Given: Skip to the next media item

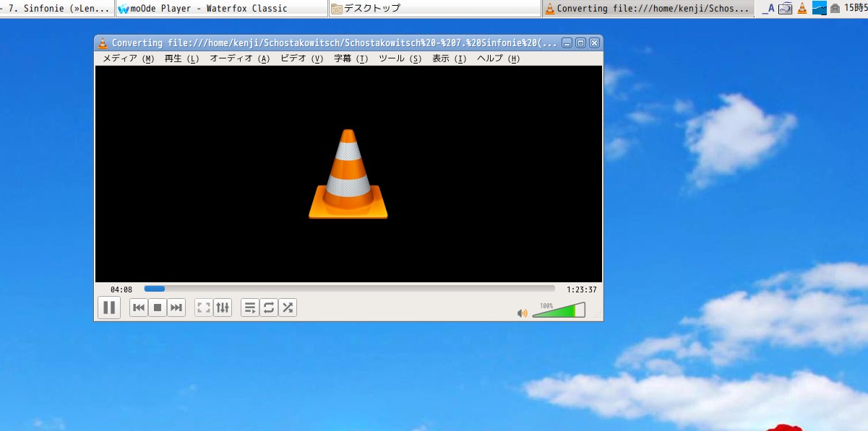Looking at the screenshot, I should click(176, 307).
